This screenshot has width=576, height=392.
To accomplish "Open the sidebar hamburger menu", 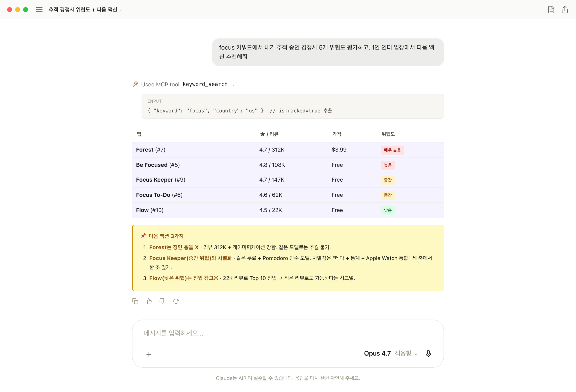I will tap(39, 10).
